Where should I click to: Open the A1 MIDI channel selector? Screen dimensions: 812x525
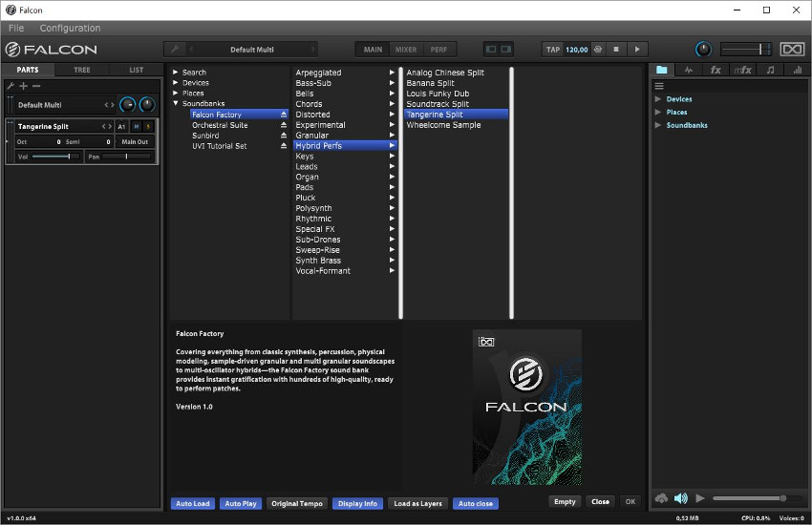121,126
